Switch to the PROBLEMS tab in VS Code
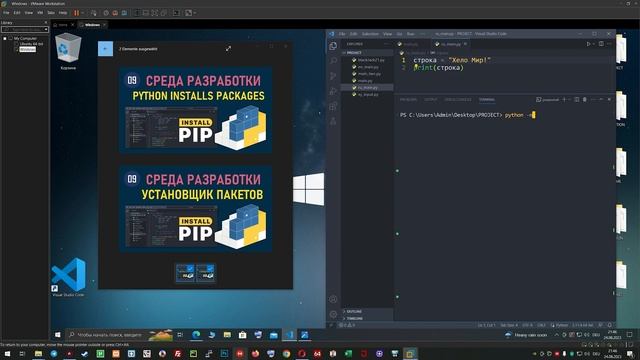 click(408, 100)
